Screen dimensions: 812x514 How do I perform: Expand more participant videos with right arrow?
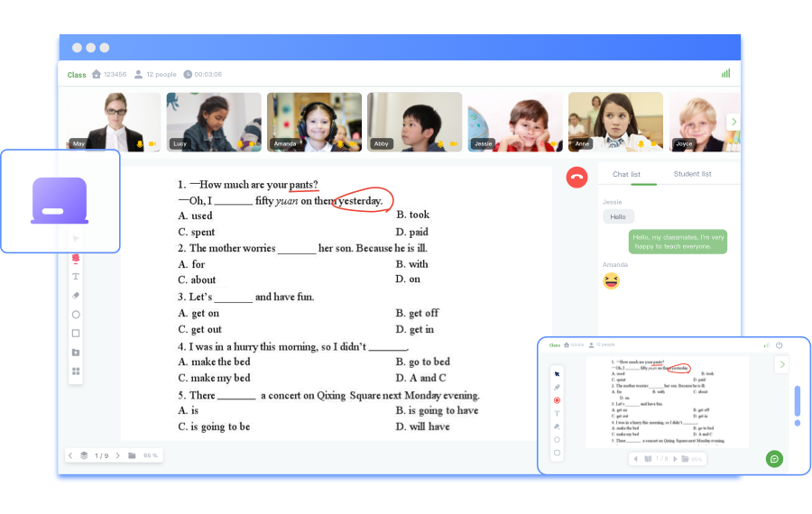[x=734, y=122]
